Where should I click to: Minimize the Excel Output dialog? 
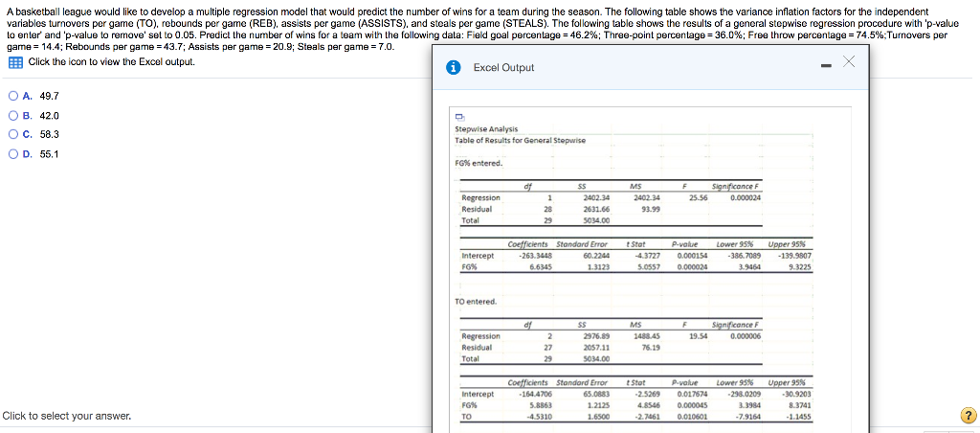point(826,63)
